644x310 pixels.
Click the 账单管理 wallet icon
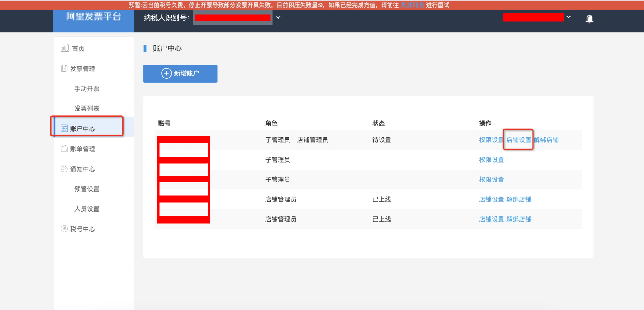[64, 149]
